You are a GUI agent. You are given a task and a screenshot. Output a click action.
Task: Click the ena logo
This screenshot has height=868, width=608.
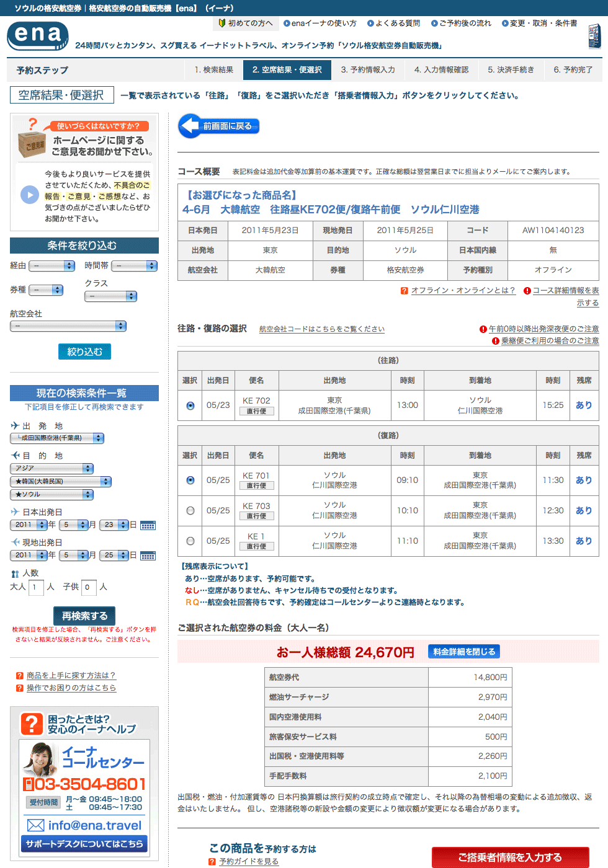[x=38, y=35]
